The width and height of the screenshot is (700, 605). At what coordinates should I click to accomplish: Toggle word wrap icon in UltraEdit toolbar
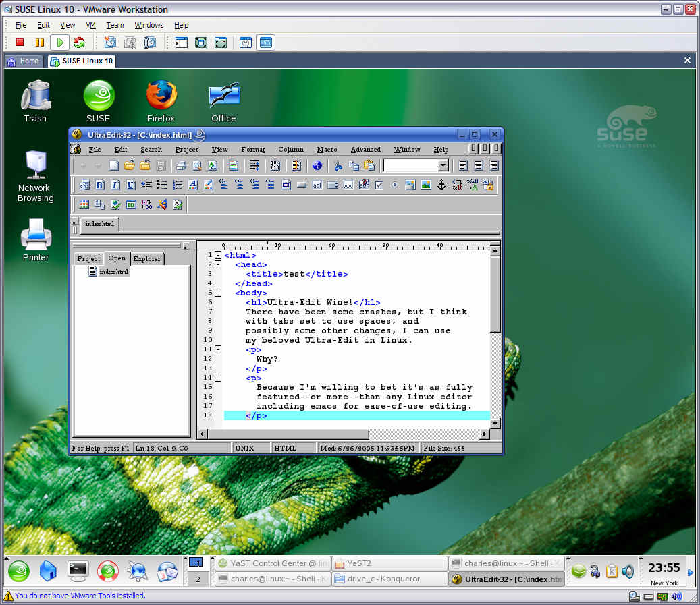(x=254, y=165)
